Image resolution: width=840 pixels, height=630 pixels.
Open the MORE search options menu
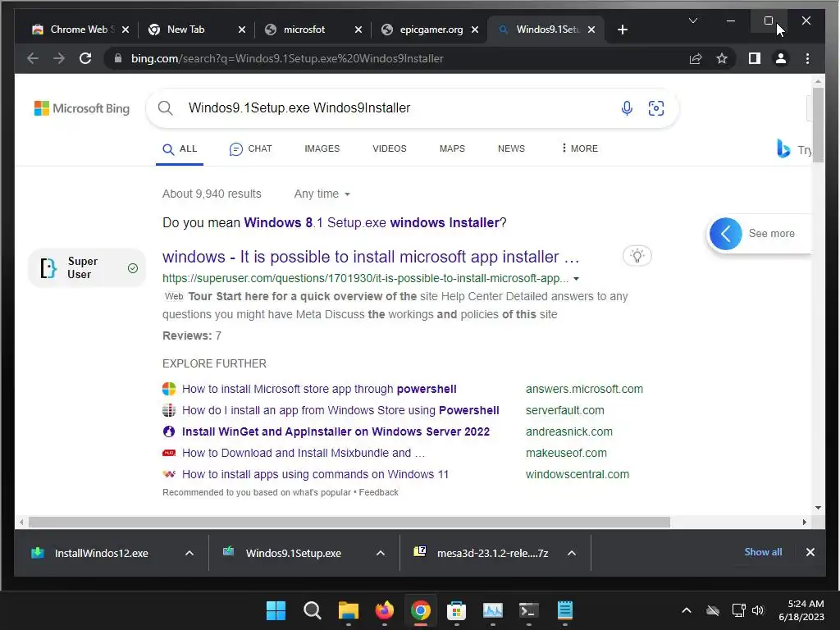(580, 149)
